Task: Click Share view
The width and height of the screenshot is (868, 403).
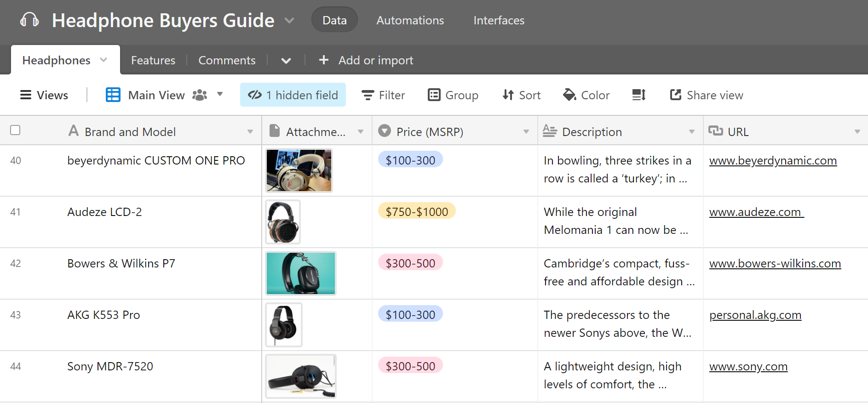Action: (706, 95)
